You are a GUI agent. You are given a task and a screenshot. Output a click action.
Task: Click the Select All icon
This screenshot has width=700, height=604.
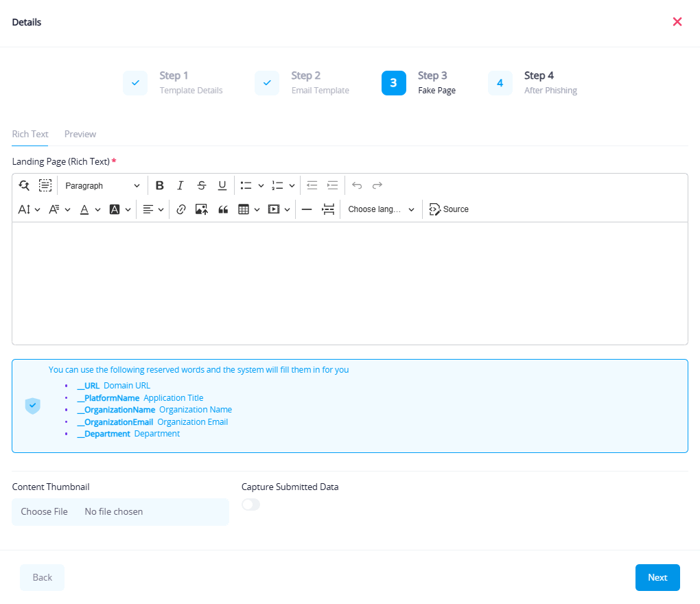pos(45,185)
